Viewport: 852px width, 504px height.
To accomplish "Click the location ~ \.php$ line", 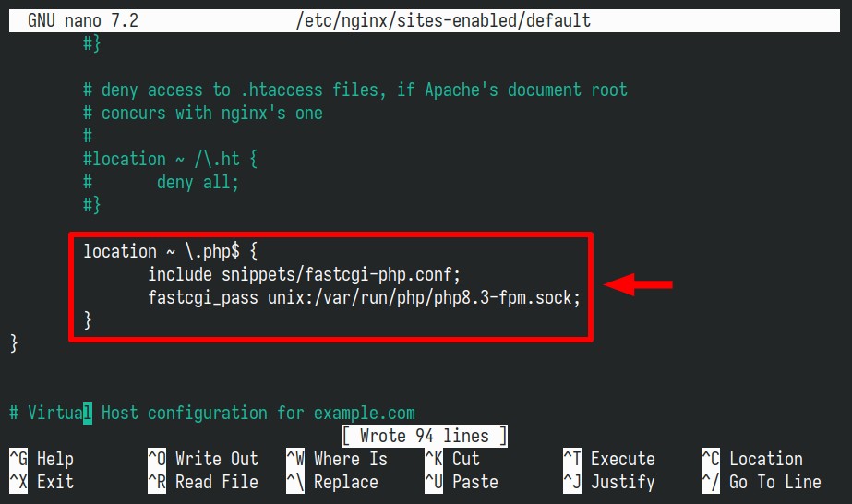I will (x=170, y=251).
